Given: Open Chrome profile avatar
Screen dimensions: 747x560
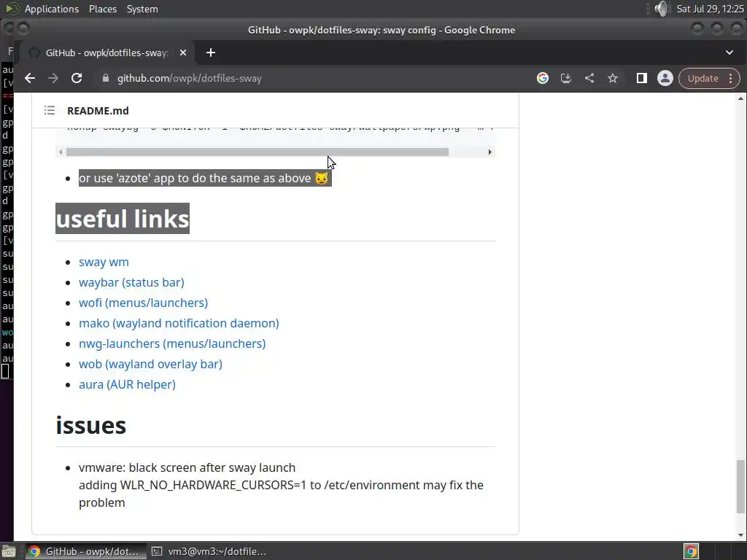Looking at the screenshot, I should pyautogui.click(x=665, y=79).
